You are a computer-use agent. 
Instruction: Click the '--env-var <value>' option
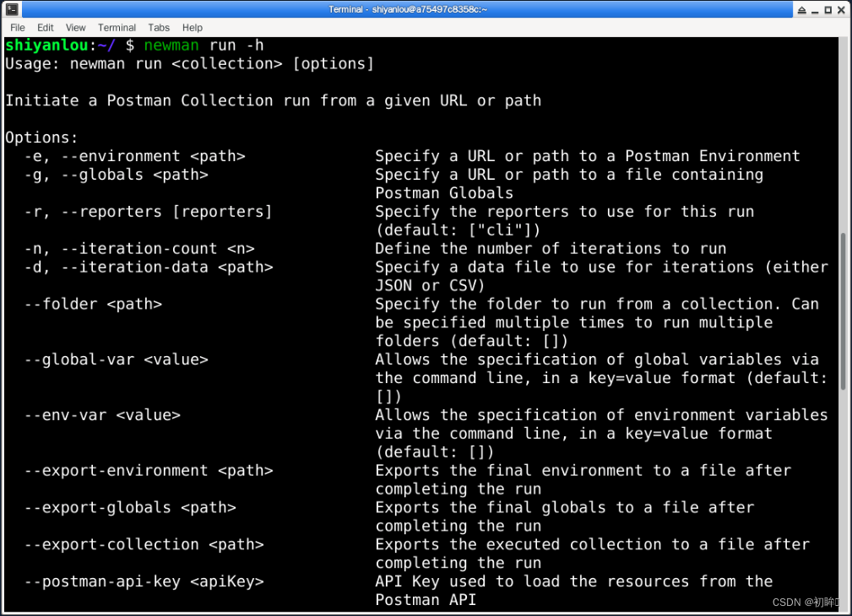102,415
